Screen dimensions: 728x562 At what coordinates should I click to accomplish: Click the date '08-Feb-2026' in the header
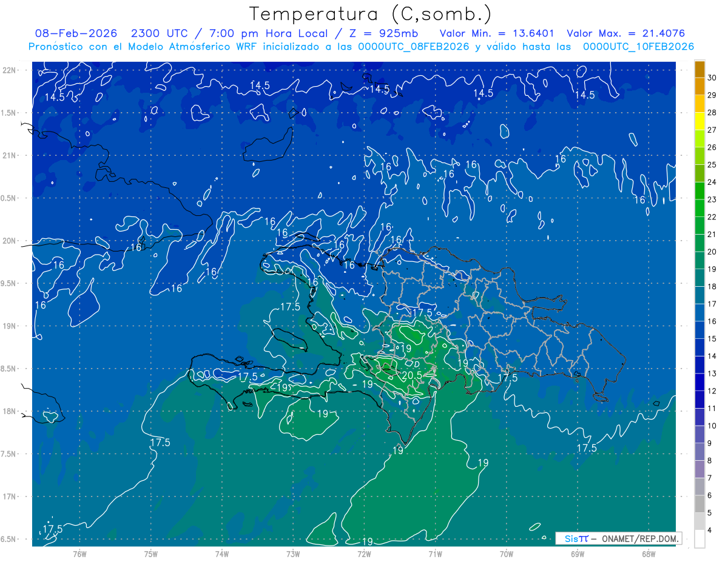(76, 33)
